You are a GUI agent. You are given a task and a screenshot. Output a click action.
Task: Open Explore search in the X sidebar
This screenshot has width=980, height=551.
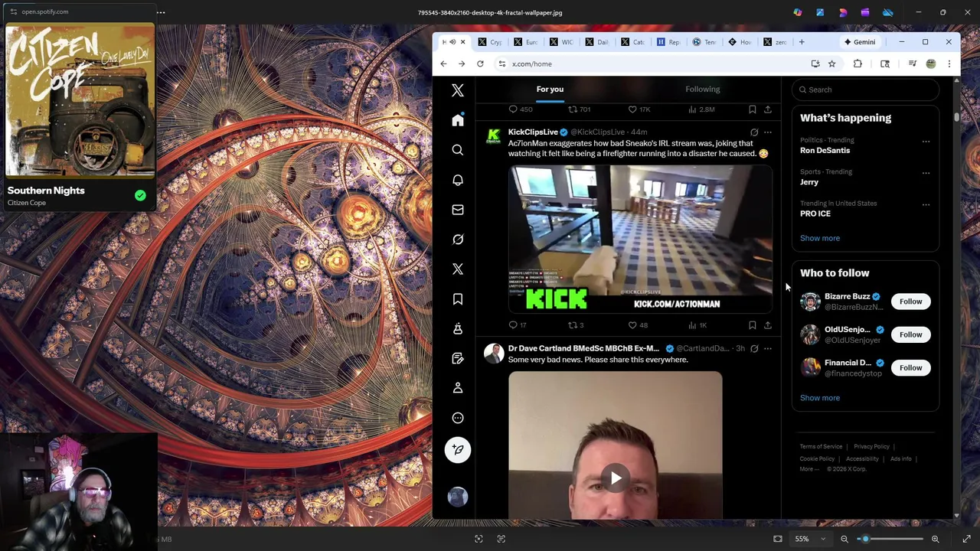tap(458, 150)
